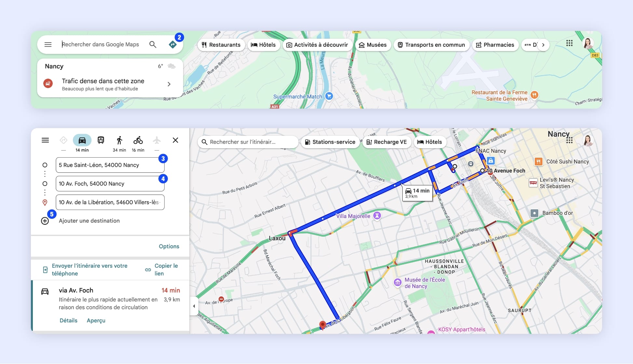Open the directions icon in the search bar

(x=173, y=44)
